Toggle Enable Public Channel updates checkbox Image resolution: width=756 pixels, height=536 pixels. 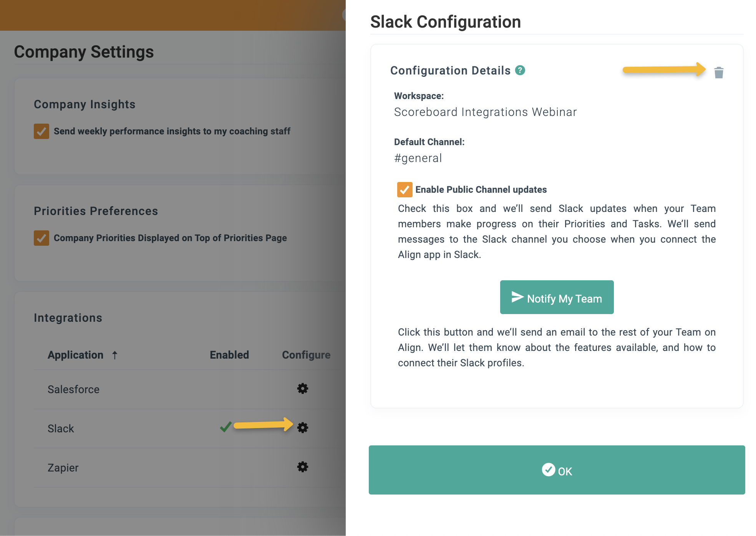coord(405,190)
